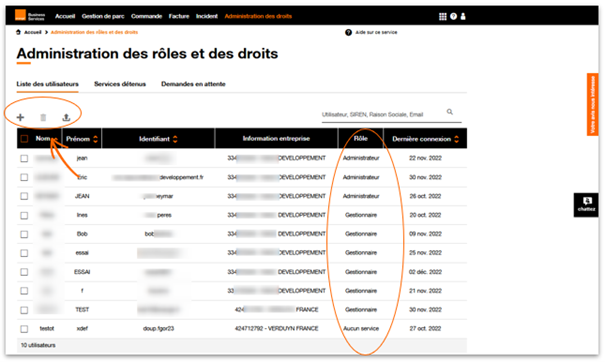Click the '10 utilisateurs' footer text
Viewport: 605px width, 362px height.
(38, 345)
